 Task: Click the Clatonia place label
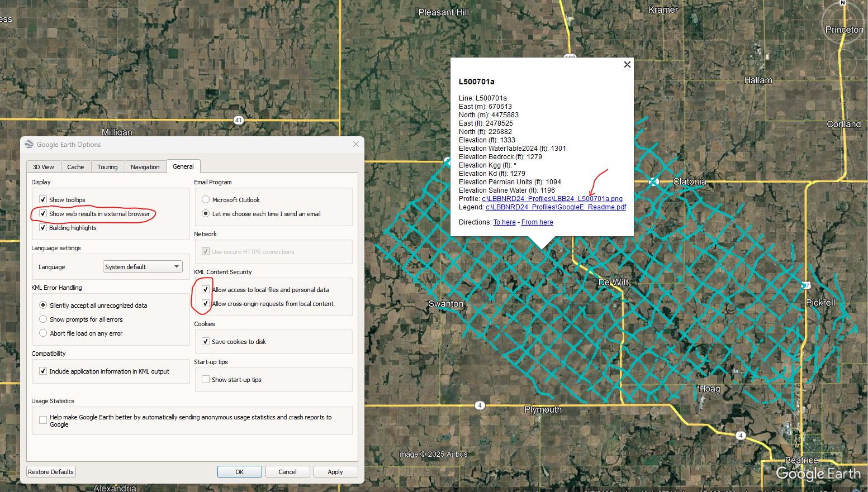click(689, 181)
